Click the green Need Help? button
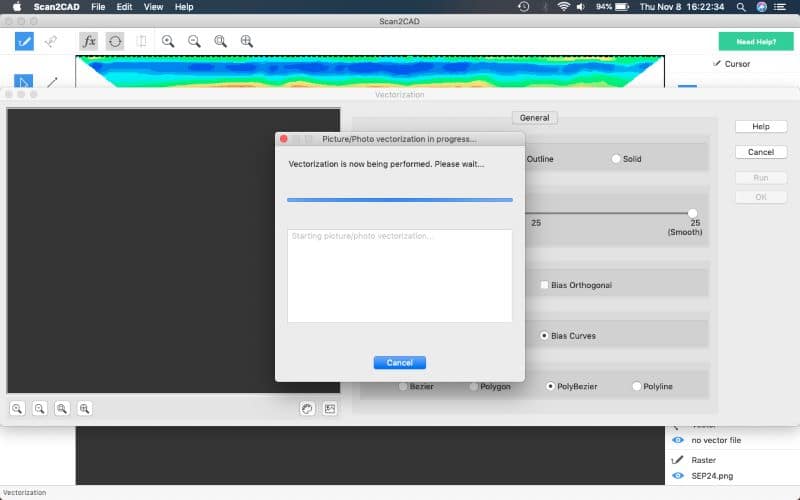Image resolution: width=800 pixels, height=500 pixels. (755, 41)
